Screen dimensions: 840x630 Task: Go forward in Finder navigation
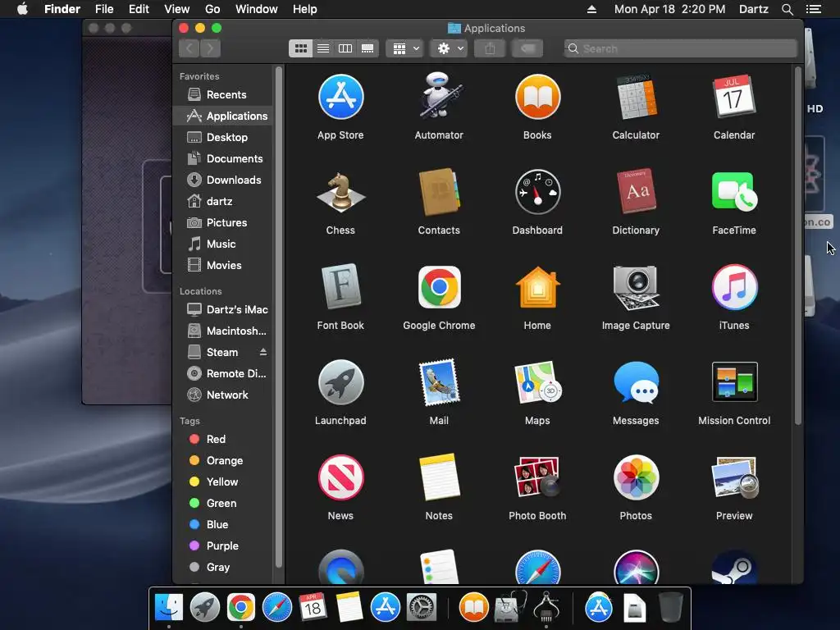tap(210, 48)
